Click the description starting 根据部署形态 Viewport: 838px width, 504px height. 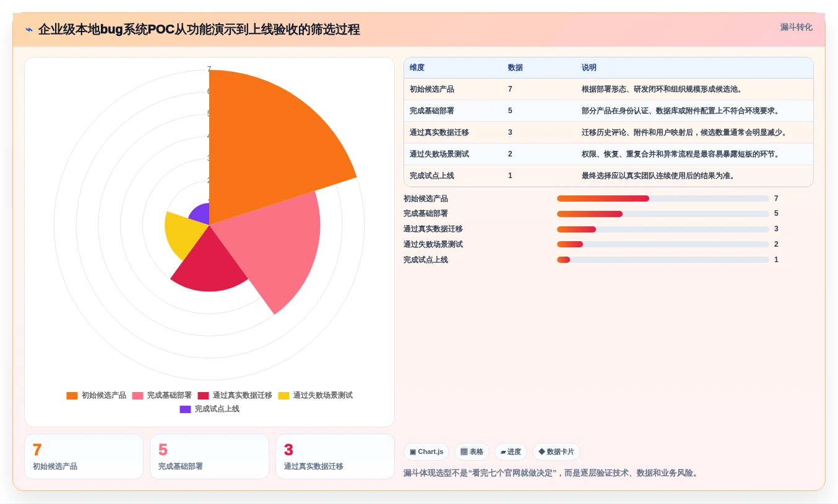pos(662,89)
